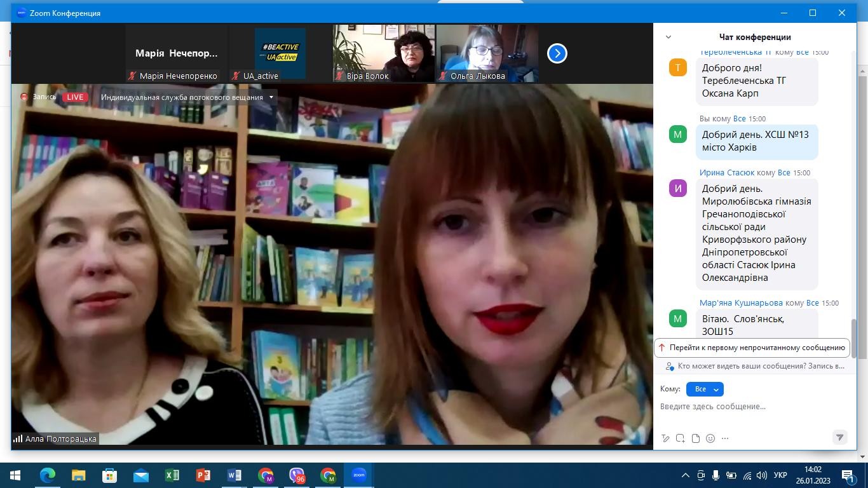The image size is (868, 488).
Task: Switch input language via УКР indicator
Action: click(x=780, y=475)
